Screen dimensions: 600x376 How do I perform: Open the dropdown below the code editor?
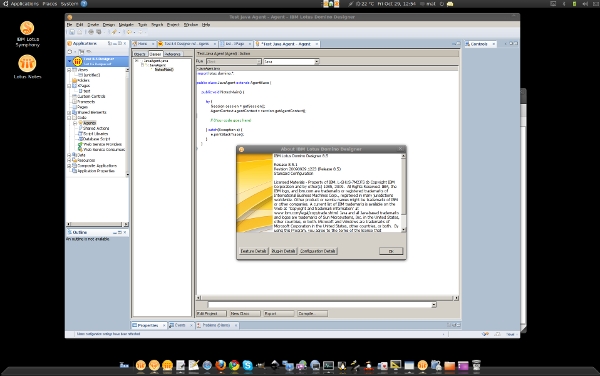click(x=434, y=305)
